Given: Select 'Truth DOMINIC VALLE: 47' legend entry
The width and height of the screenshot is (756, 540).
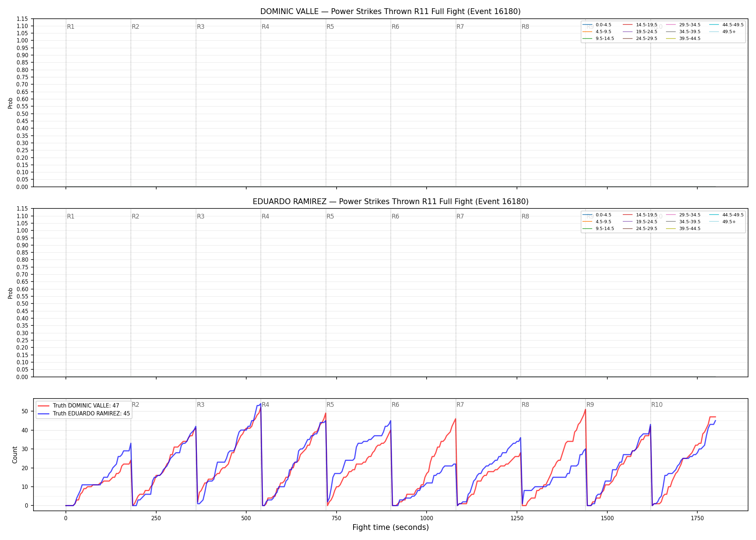Looking at the screenshot, I should (86, 406).
